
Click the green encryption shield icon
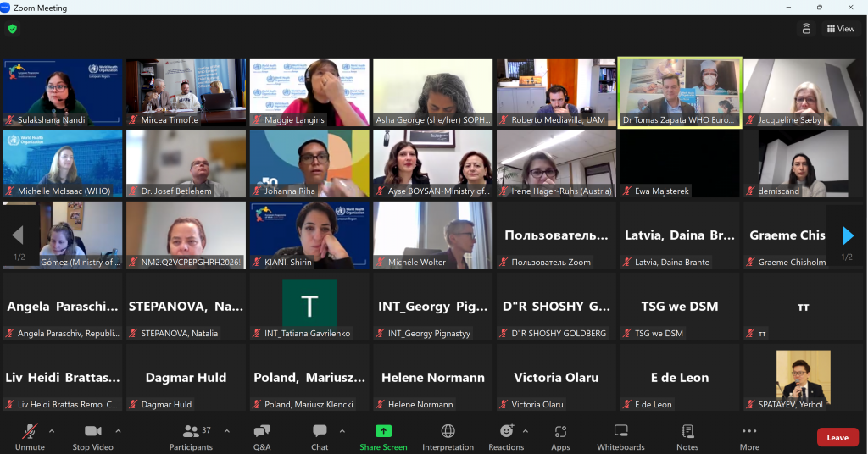click(x=12, y=29)
